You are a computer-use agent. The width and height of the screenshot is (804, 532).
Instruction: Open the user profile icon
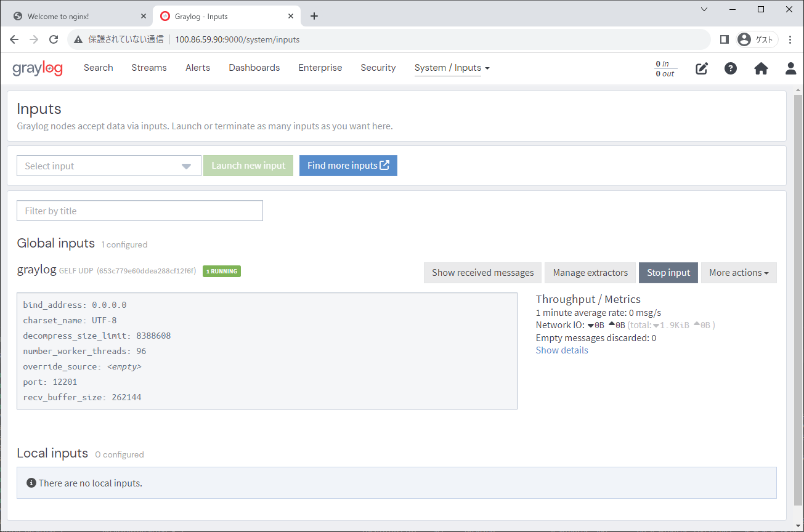(790, 68)
